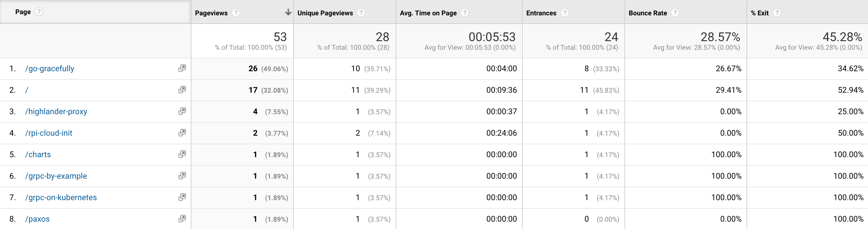Viewport: 868px width, 229px height.
Task: Select /rpi-cloud-init time 00:24:06
Action: [501, 133]
